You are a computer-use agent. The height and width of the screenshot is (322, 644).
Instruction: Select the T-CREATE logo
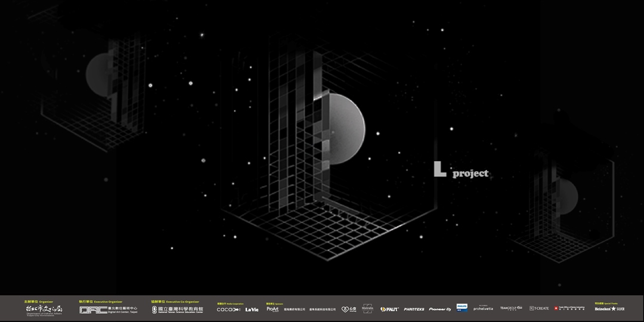[539, 308]
